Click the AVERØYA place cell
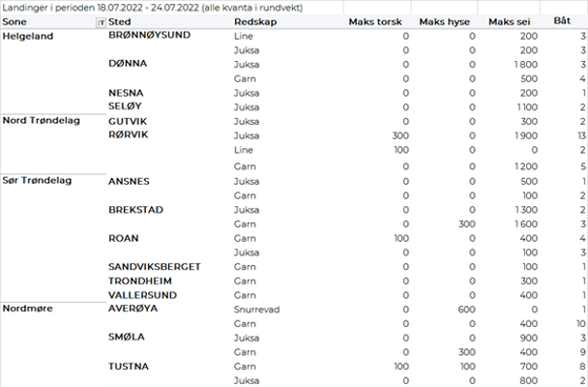 [132, 309]
